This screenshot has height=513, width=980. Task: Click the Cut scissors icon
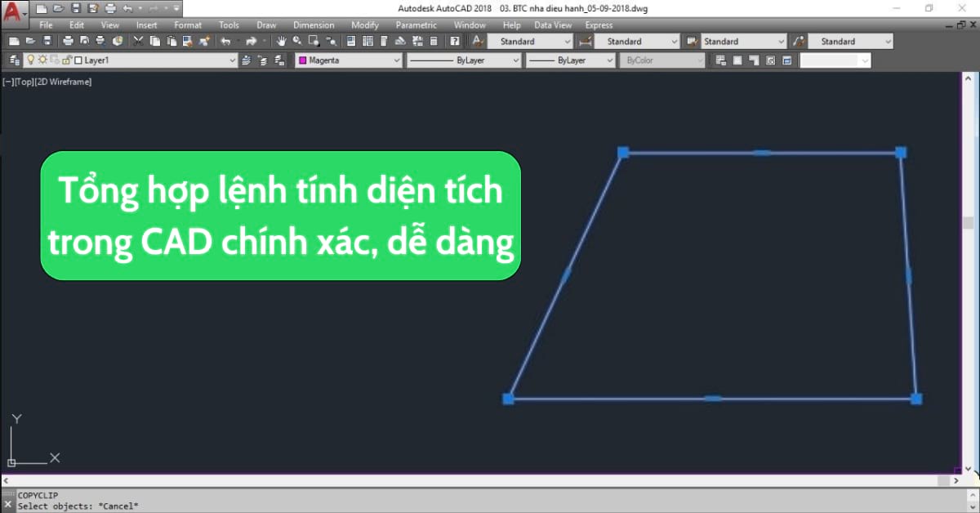139,41
